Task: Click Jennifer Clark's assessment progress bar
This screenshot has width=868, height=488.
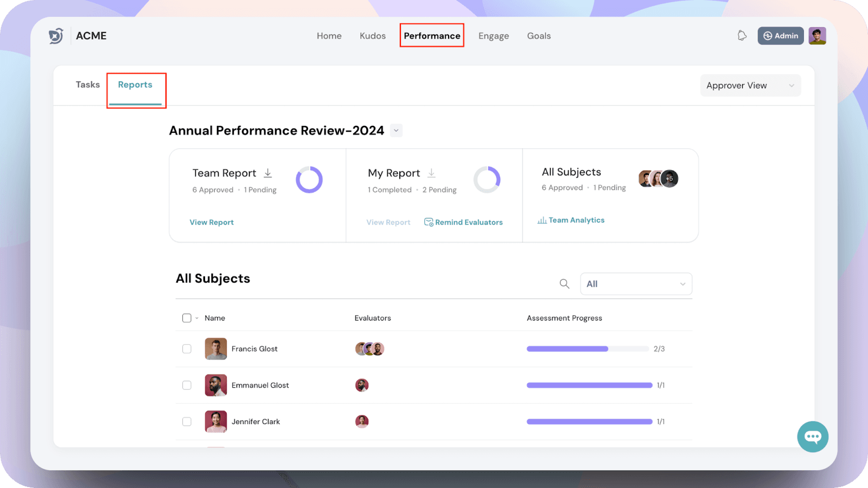Action: (590, 421)
